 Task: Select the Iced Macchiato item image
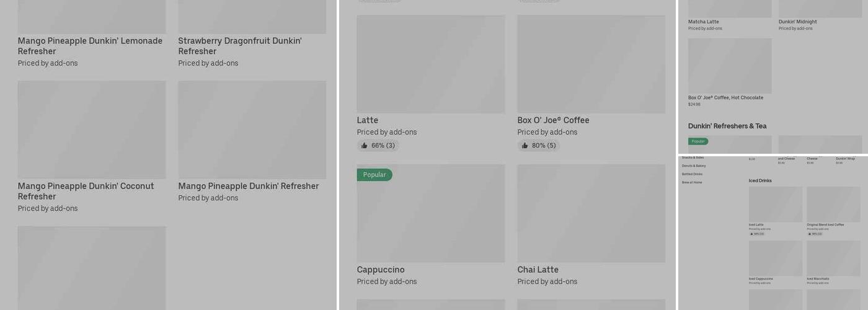pyautogui.click(x=833, y=258)
